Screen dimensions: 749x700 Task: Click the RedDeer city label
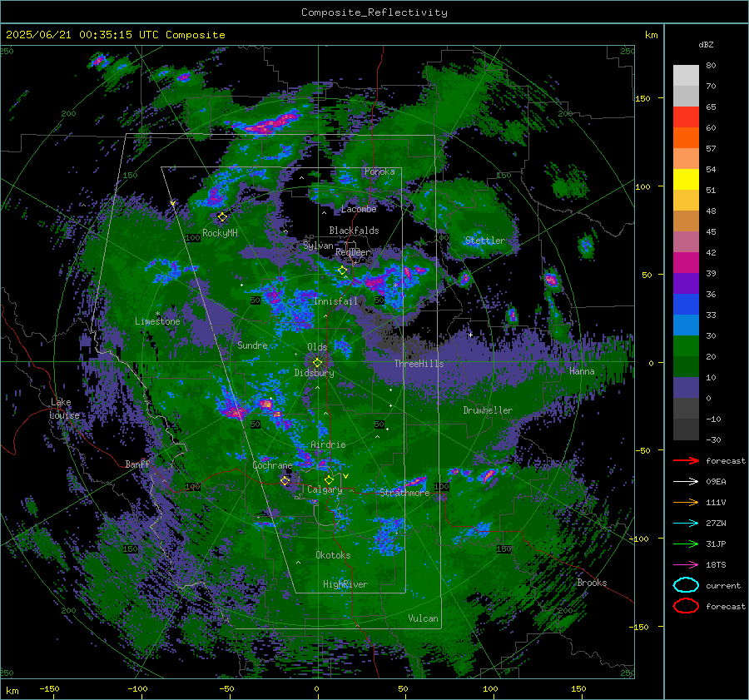click(x=353, y=252)
